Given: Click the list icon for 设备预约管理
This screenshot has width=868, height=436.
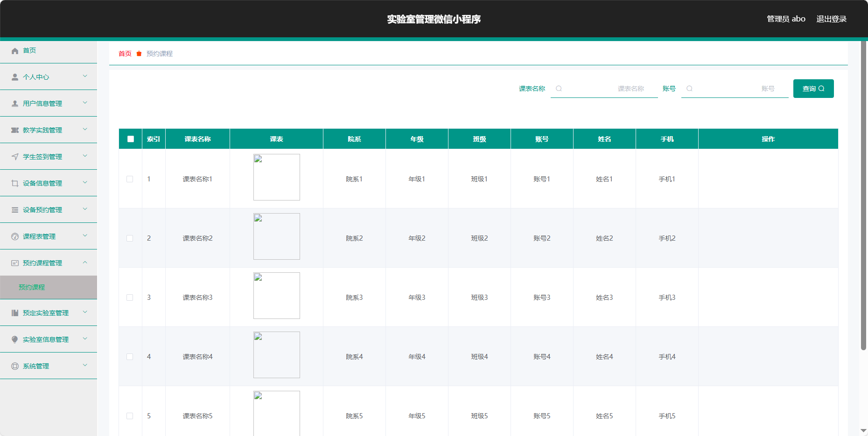Looking at the screenshot, I should (x=15, y=210).
